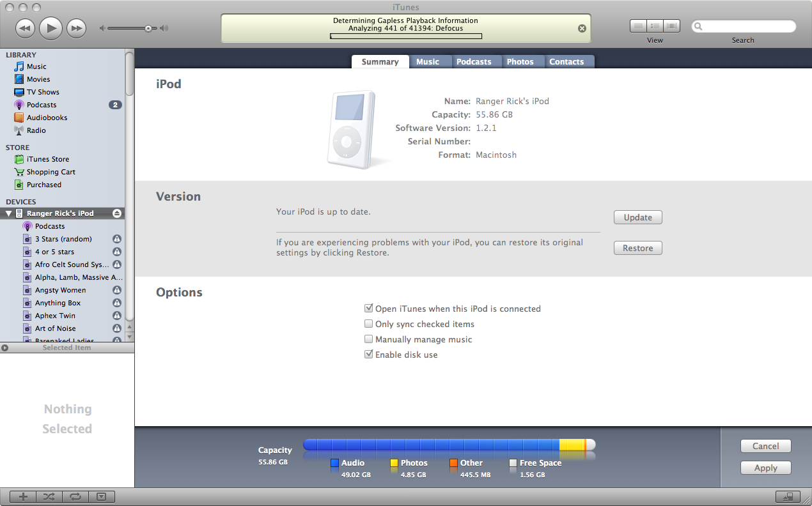
Task: Toggle Enable disk use checkbox
Action: pyautogui.click(x=368, y=355)
